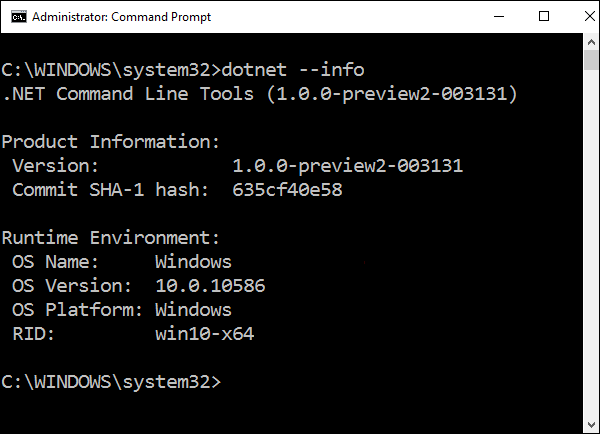
Task: Click the scrollbar down arrow
Action: coord(590,423)
